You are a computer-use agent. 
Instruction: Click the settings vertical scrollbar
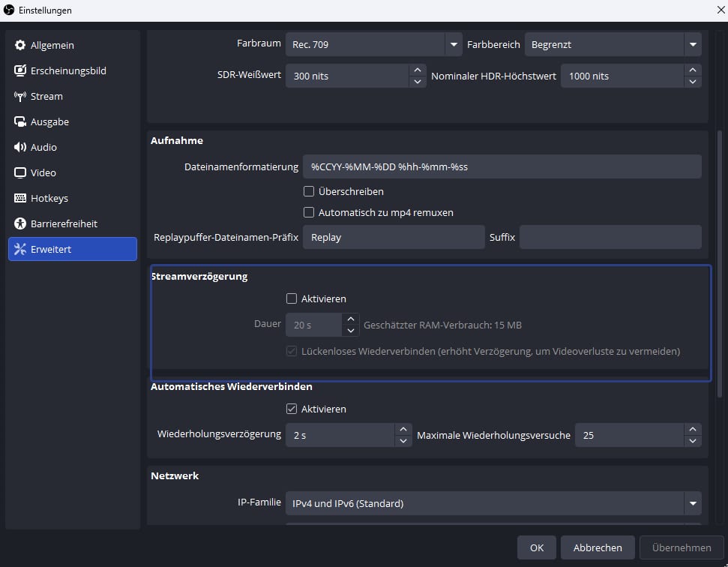(720, 264)
